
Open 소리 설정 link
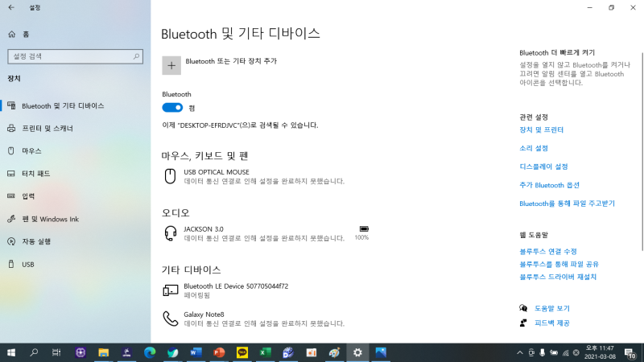534,148
